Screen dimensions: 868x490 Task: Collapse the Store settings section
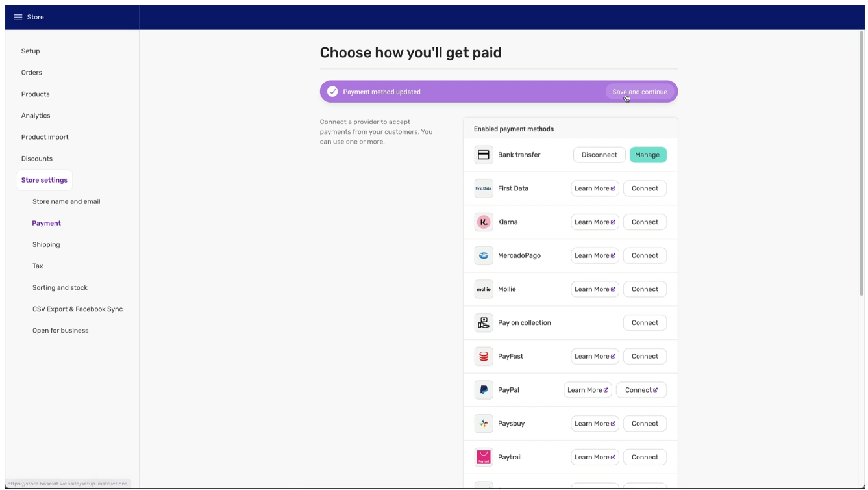pos(43,180)
